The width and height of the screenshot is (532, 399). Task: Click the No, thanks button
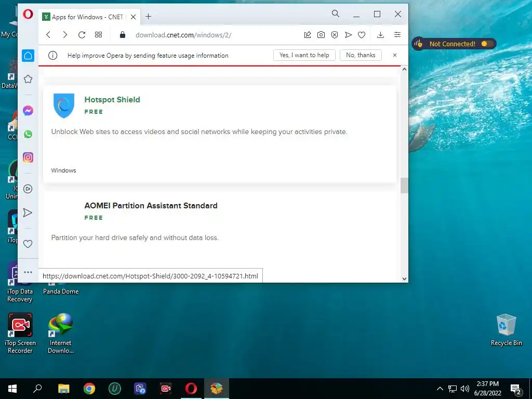(361, 55)
